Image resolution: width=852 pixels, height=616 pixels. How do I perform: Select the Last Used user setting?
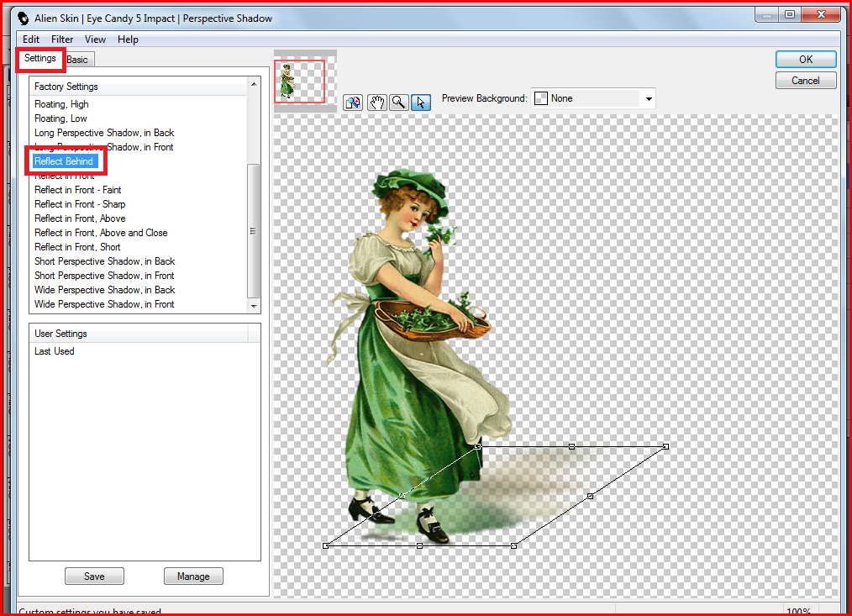click(55, 351)
